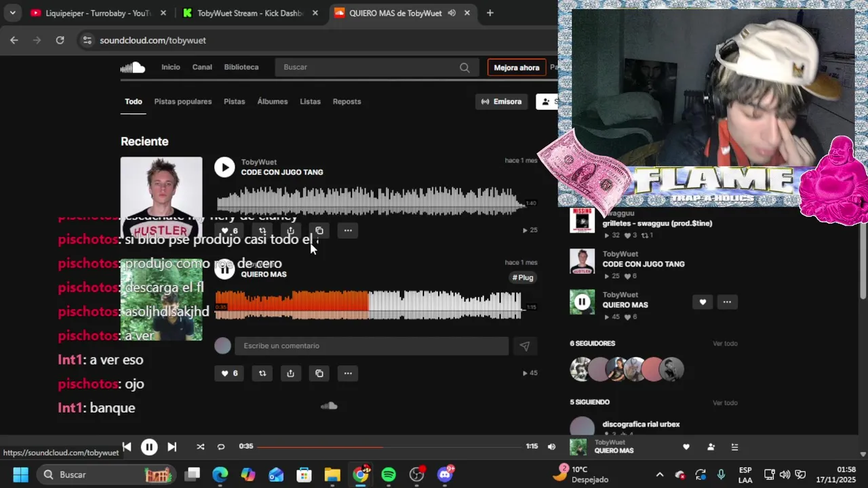The height and width of the screenshot is (488, 868).
Task: Open the tab search dropdown arrow
Action: (12, 13)
